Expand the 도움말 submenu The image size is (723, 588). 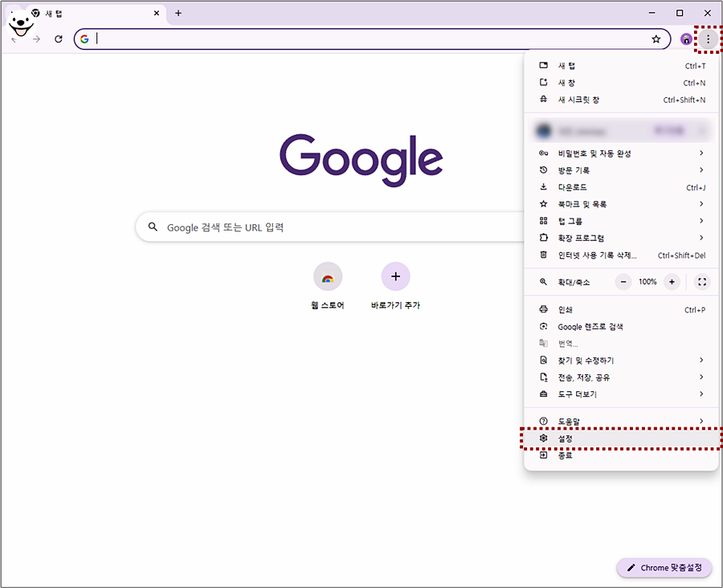pos(622,421)
